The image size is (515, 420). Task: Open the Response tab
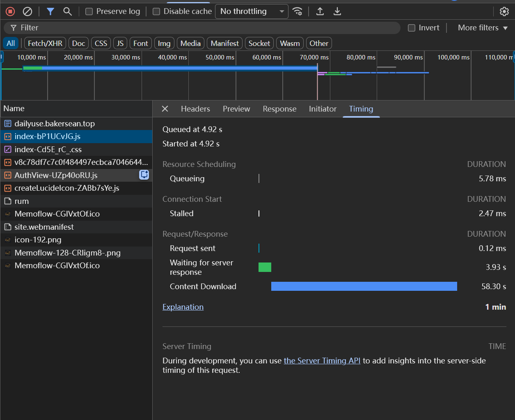pyautogui.click(x=279, y=109)
